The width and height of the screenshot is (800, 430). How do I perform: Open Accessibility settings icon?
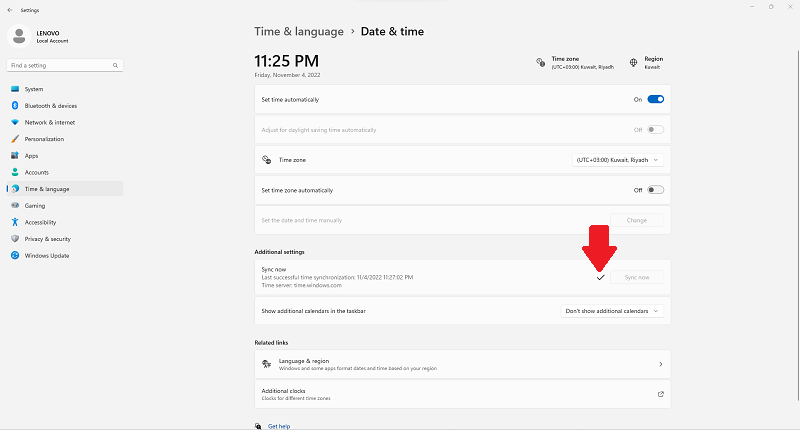(x=15, y=222)
